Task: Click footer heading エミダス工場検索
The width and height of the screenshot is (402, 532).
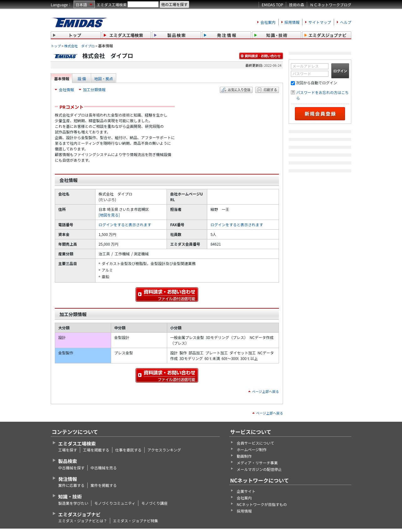Action: pyautogui.click(x=77, y=444)
